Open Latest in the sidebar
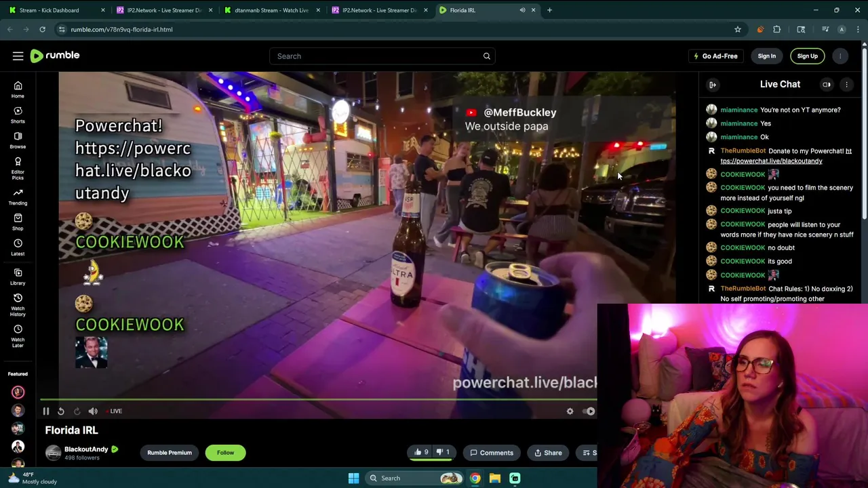Image resolution: width=868 pixels, height=488 pixels. pyautogui.click(x=18, y=247)
